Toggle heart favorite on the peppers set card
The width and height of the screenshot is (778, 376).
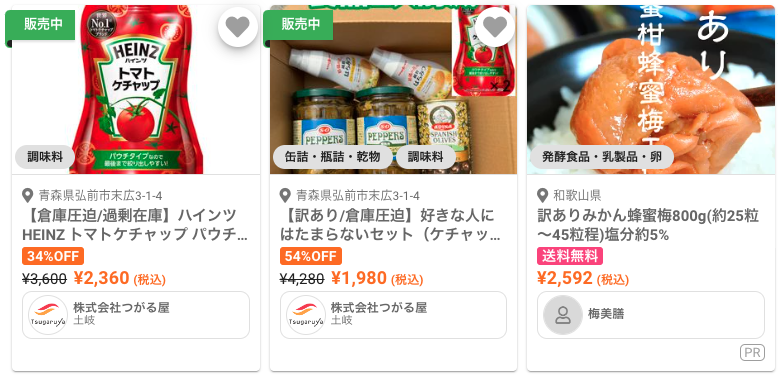pyautogui.click(x=495, y=27)
